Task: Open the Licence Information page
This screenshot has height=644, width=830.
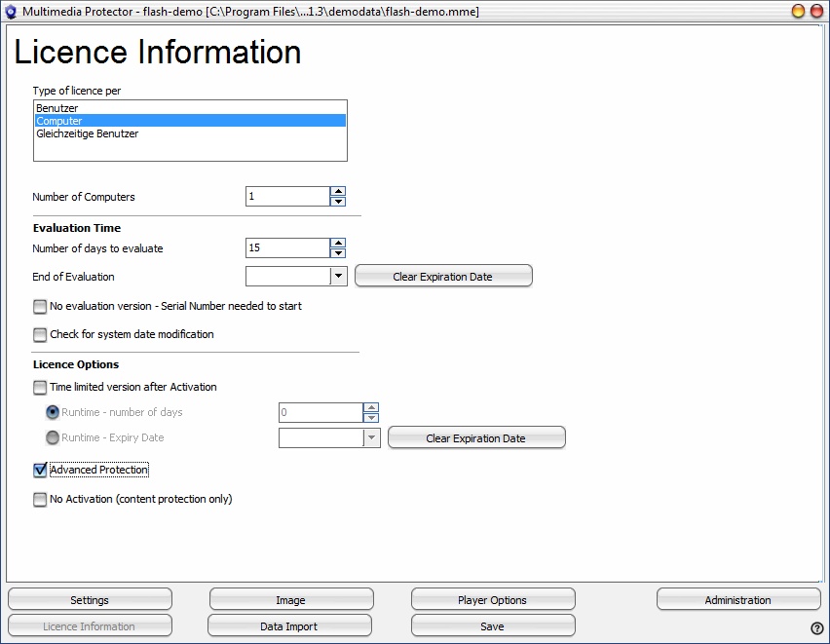Action: coord(90,626)
